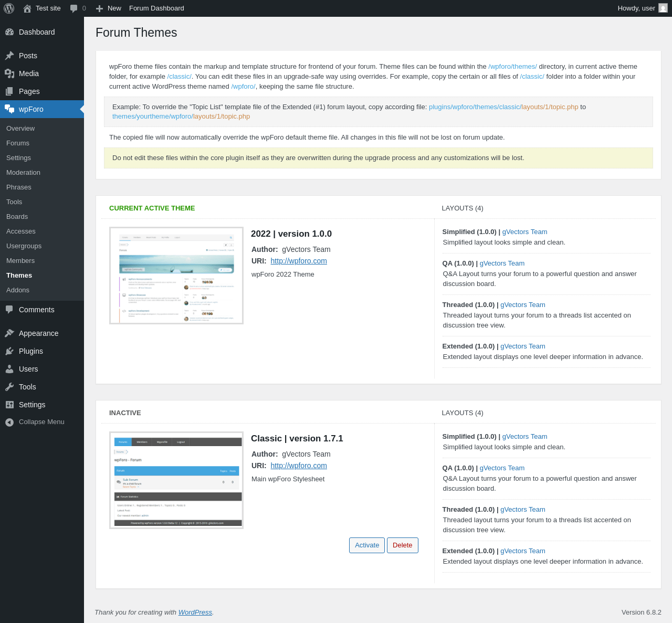Open the Boards submenu item
This screenshot has width=672, height=623.
[x=17, y=217]
